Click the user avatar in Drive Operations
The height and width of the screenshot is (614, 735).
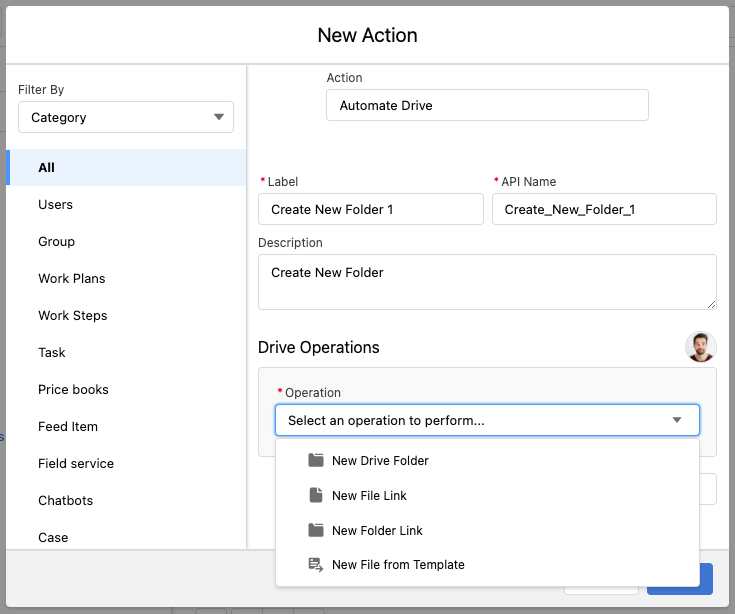click(700, 347)
